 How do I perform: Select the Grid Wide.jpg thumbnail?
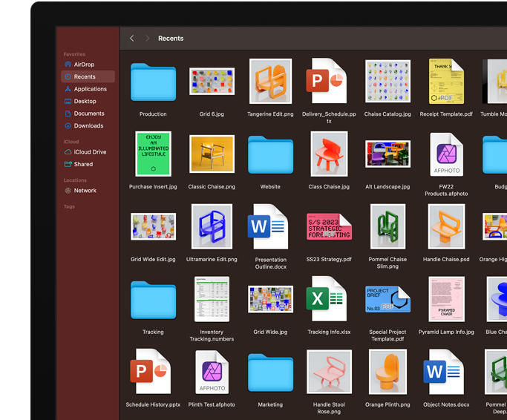pos(271,299)
